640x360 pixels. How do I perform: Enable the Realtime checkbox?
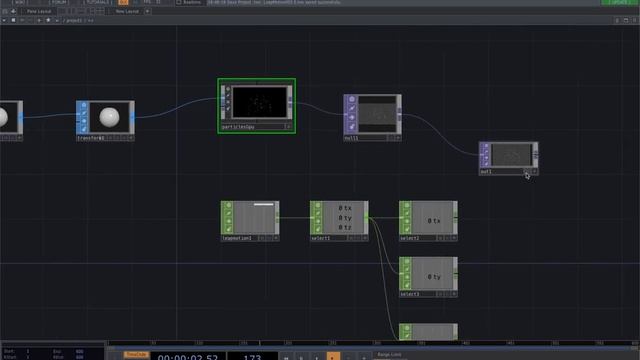pos(178,2)
